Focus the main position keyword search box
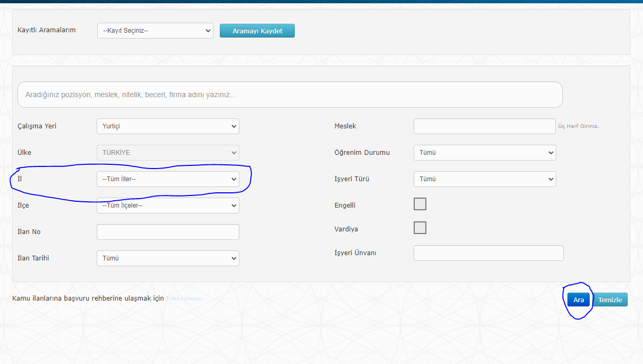Screen dimensions: 643x364 290,95
